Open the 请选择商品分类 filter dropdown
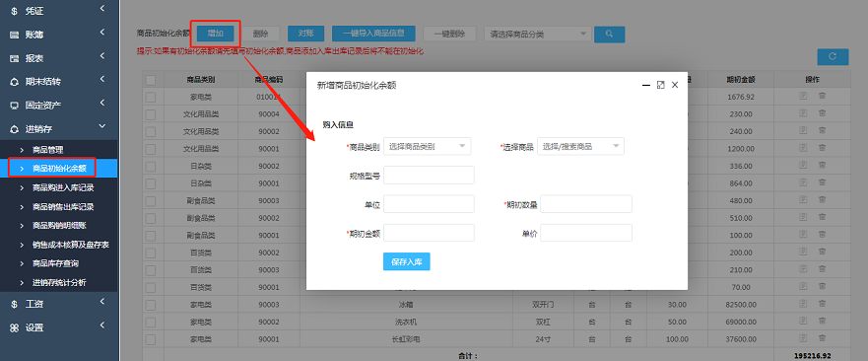Viewport: 868px width, 361px height. 538,35
